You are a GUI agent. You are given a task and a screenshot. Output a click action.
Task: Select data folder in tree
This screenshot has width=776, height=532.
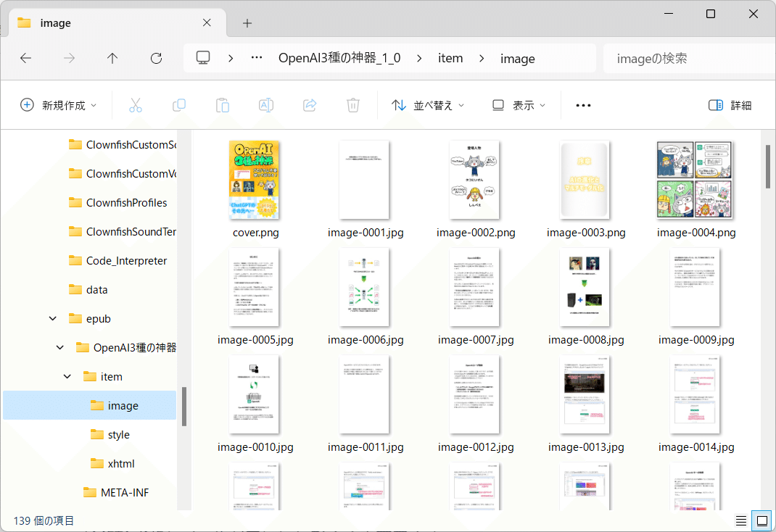pyautogui.click(x=88, y=290)
